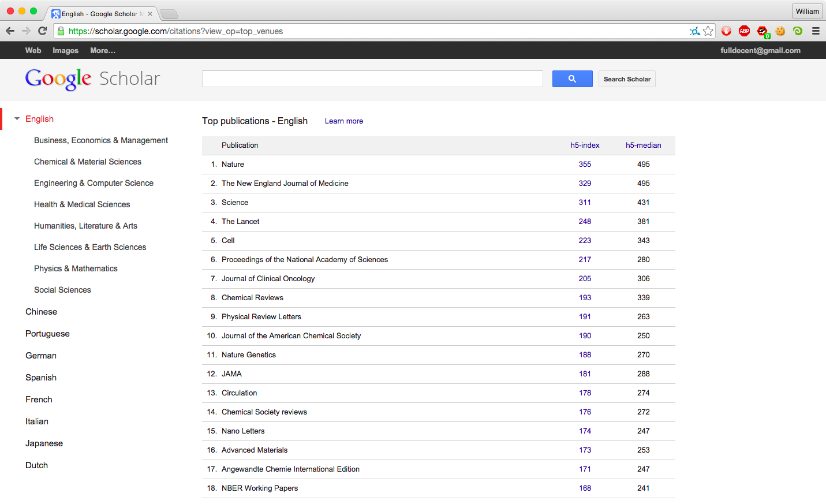Open Humanities, Literature & Arts subcategory

click(x=85, y=226)
